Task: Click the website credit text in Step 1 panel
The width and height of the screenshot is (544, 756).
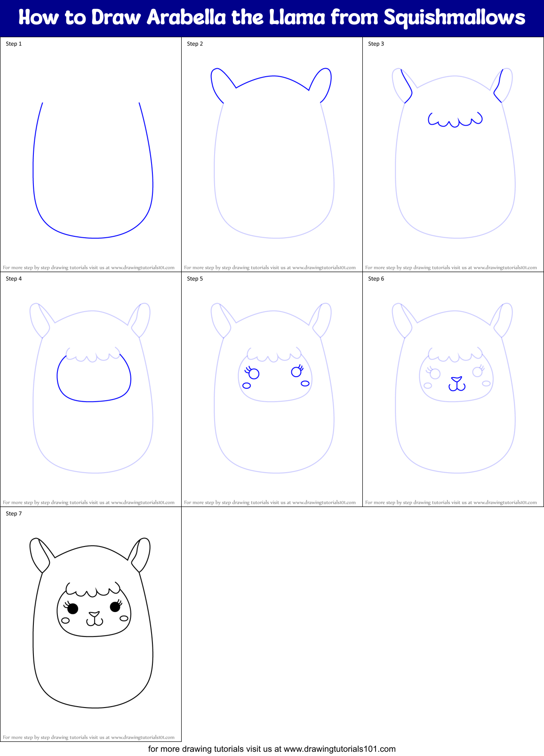Action: (88, 267)
